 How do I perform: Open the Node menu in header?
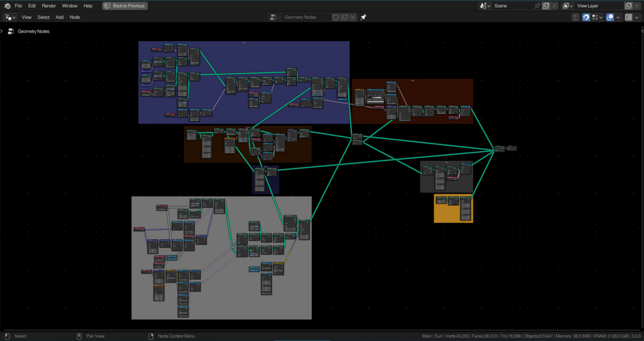point(75,17)
